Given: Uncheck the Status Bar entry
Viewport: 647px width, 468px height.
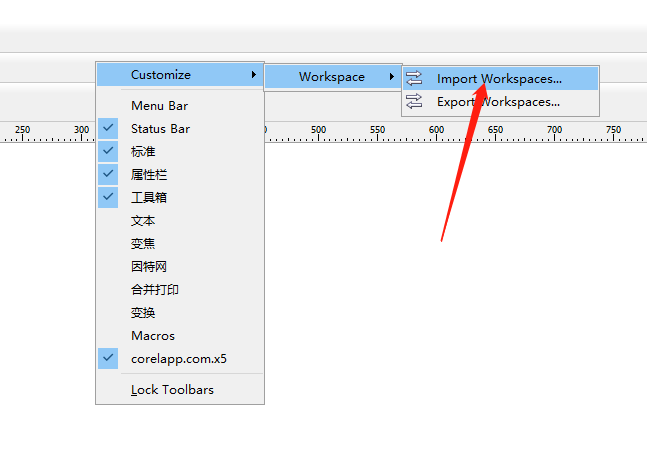Looking at the screenshot, I should pos(180,129).
